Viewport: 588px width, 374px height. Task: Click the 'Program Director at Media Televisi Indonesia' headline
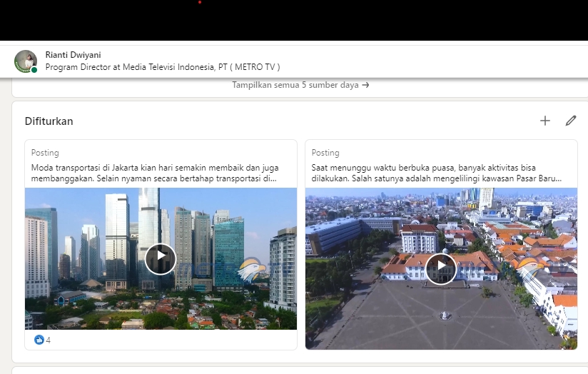pos(163,67)
